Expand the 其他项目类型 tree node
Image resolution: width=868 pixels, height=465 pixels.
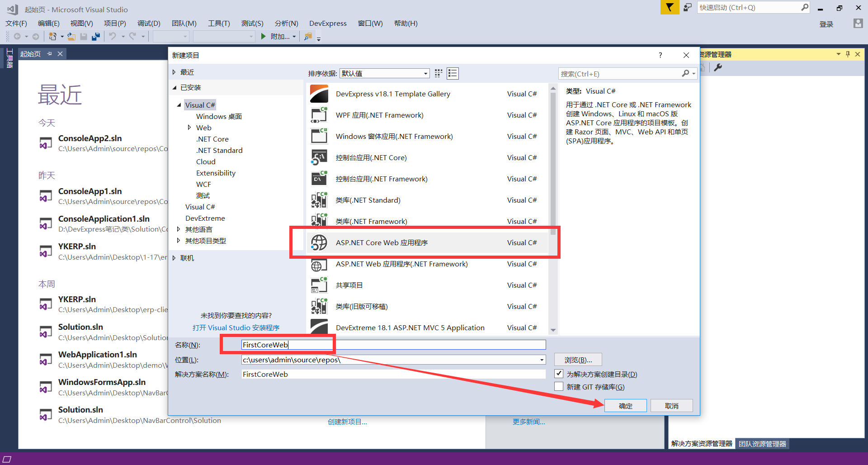tap(179, 241)
